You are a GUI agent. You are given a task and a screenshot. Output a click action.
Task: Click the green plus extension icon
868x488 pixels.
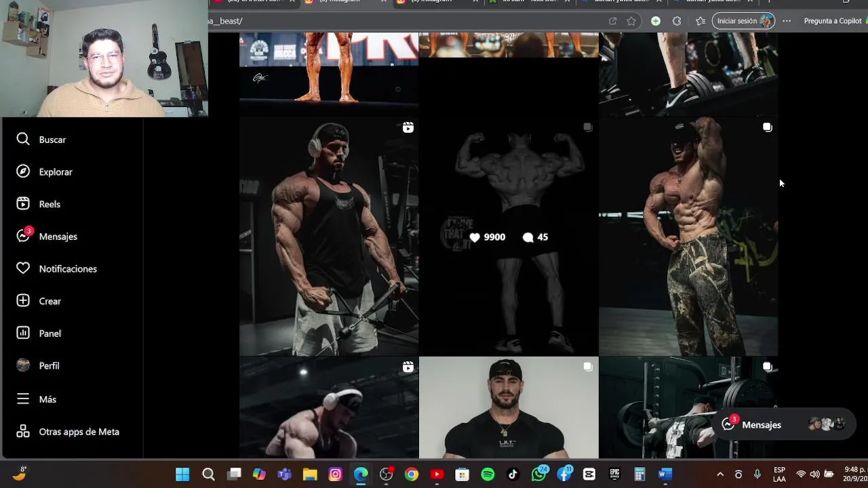656,21
